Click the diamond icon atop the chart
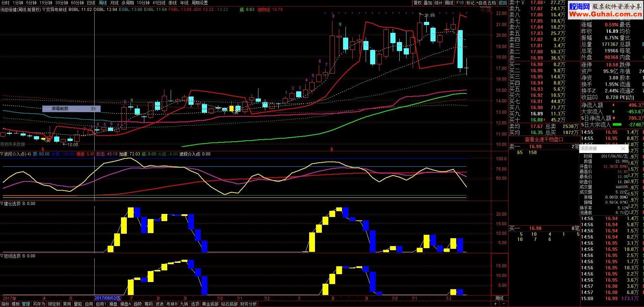 483,10
